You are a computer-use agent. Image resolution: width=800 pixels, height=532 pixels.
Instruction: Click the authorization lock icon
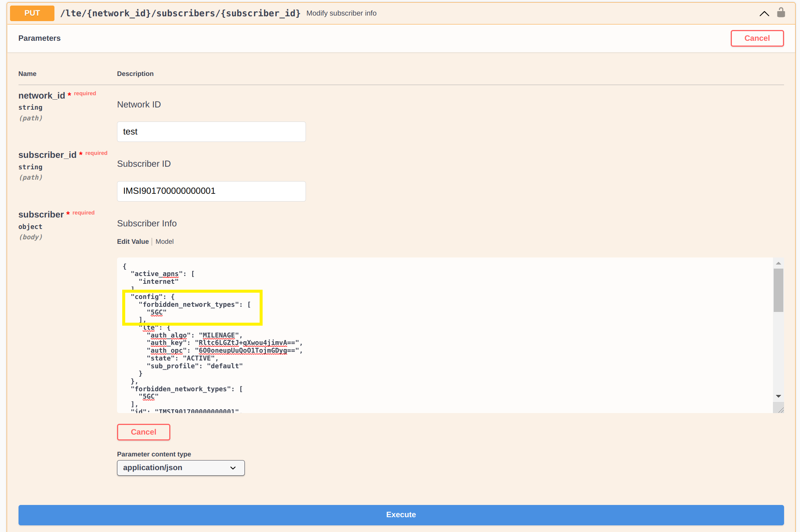tap(781, 13)
